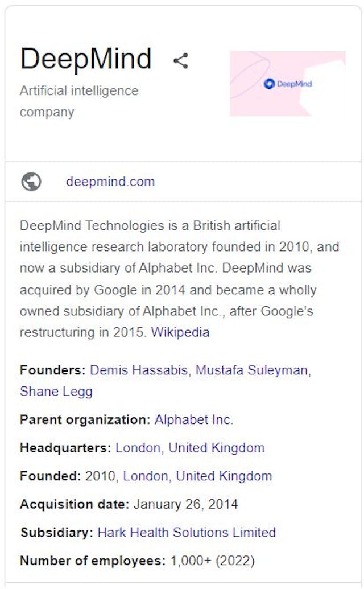Open the deepmind.com website link
The width and height of the screenshot is (364, 589).
[110, 182]
